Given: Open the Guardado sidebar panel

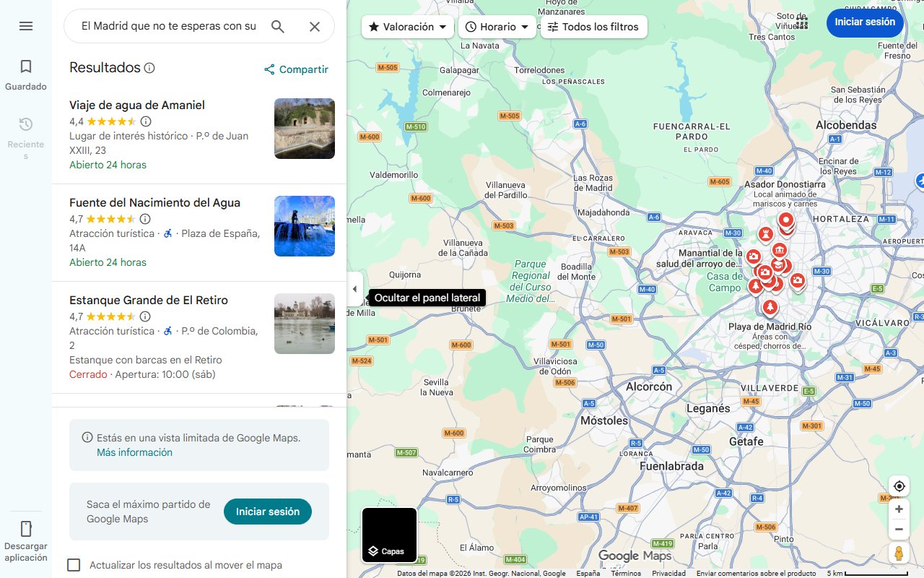Looking at the screenshot, I should [26, 72].
